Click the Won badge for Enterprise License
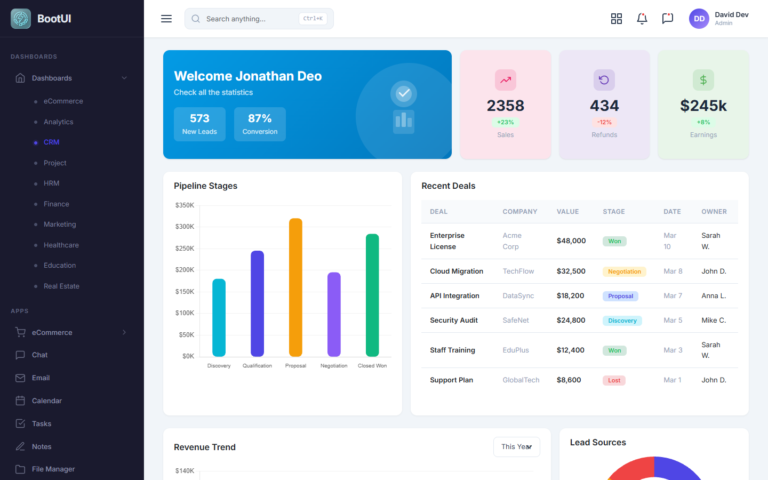Viewport: 768px width, 480px height. [x=614, y=241]
